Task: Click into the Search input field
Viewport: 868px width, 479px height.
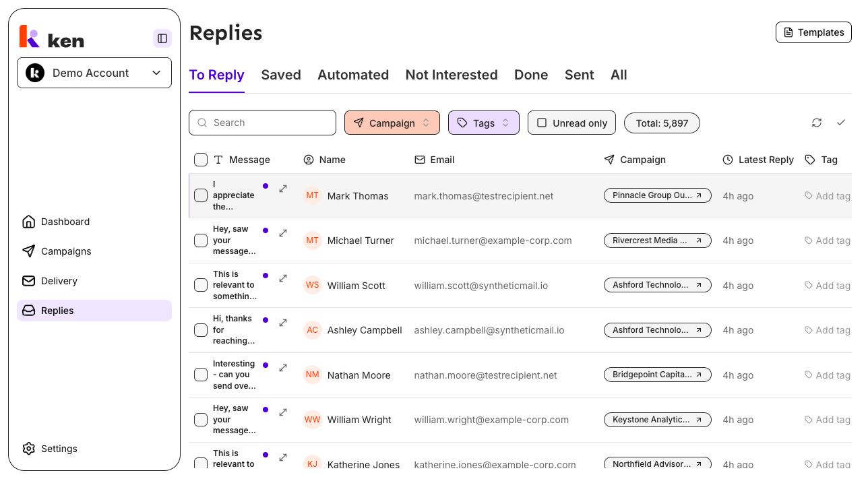Action: [262, 123]
